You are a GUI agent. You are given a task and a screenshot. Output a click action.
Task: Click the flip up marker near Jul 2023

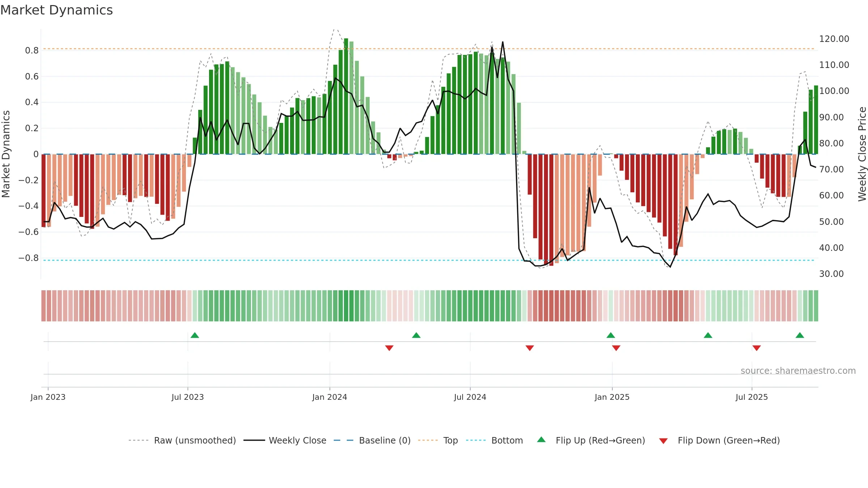195,335
